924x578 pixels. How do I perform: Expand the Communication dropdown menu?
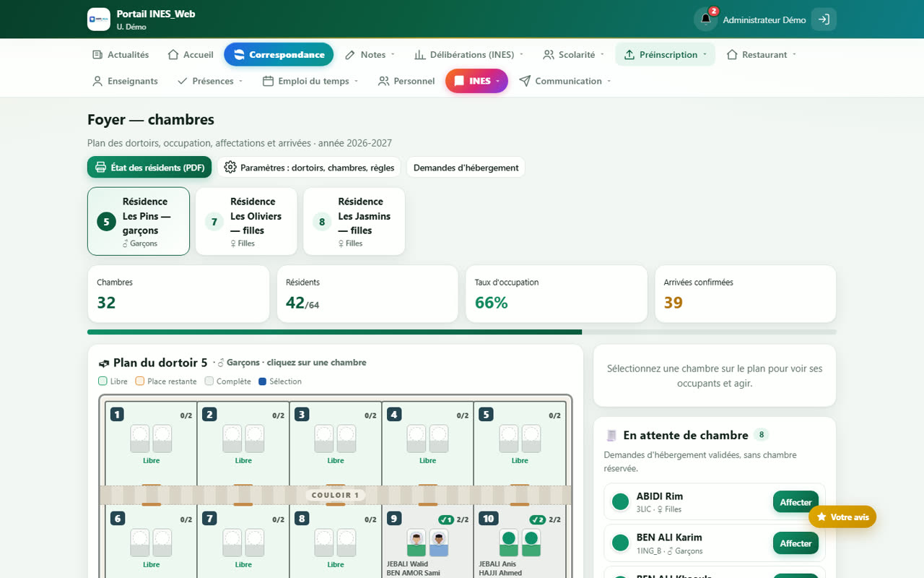tap(565, 81)
